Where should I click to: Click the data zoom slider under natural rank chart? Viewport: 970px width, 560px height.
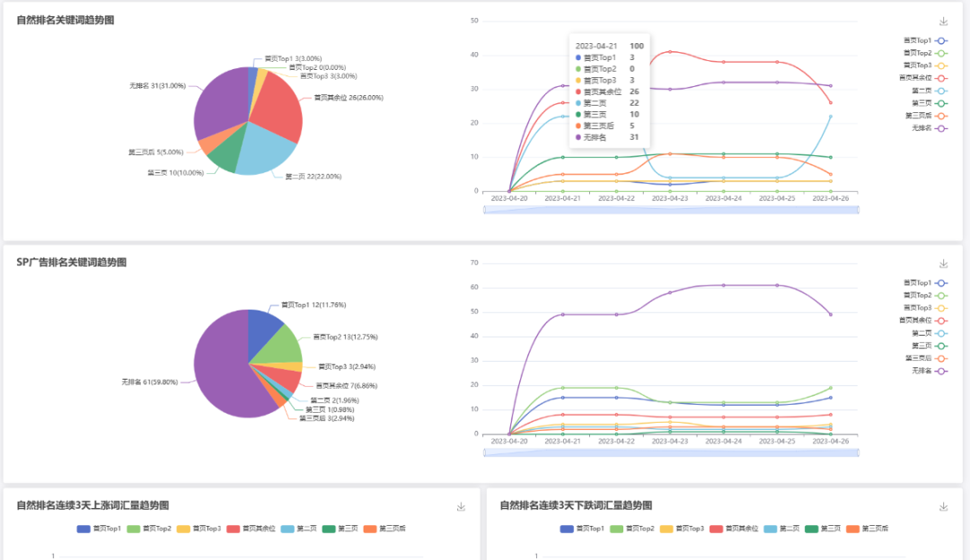[671, 210]
